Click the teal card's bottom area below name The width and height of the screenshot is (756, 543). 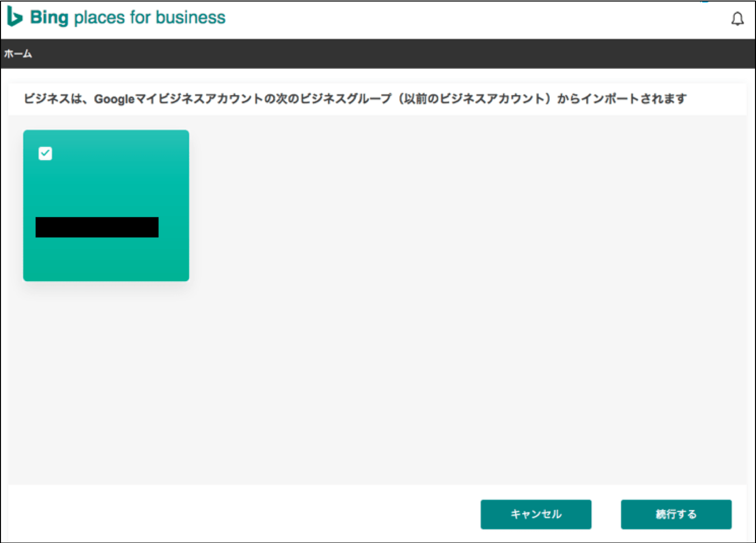106,260
